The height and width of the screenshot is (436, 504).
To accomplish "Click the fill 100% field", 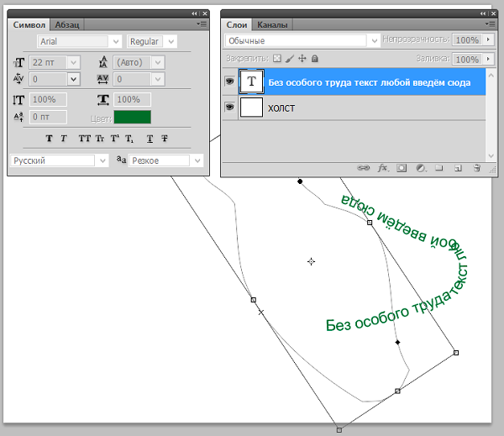I will pyautogui.click(x=467, y=60).
